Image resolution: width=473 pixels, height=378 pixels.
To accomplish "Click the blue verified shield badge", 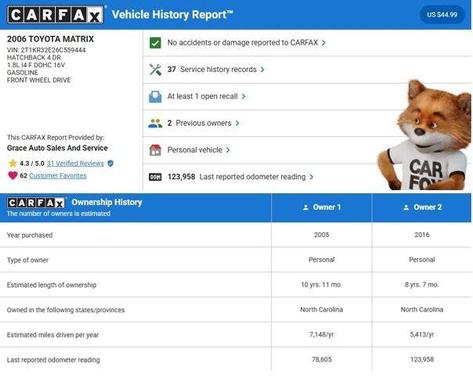I will click(111, 163).
